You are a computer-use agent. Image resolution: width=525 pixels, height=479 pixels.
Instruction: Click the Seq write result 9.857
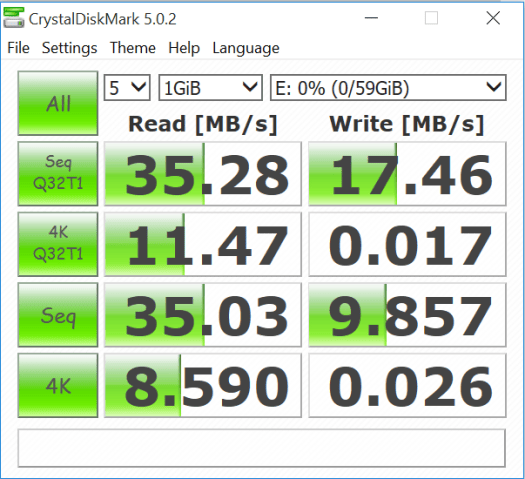pos(407,315)
